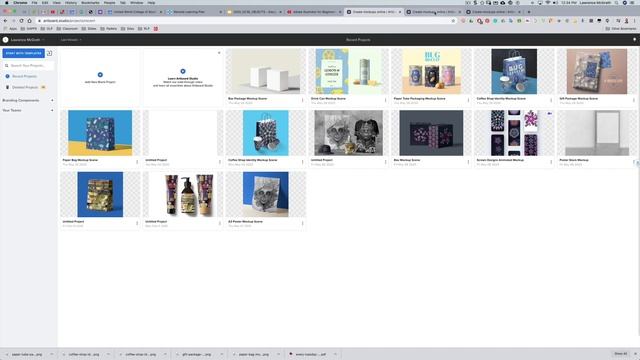This screenshot has height=360, width=640.
Task: Open the first paper-tube png download
Action: [x=27, y=354]
